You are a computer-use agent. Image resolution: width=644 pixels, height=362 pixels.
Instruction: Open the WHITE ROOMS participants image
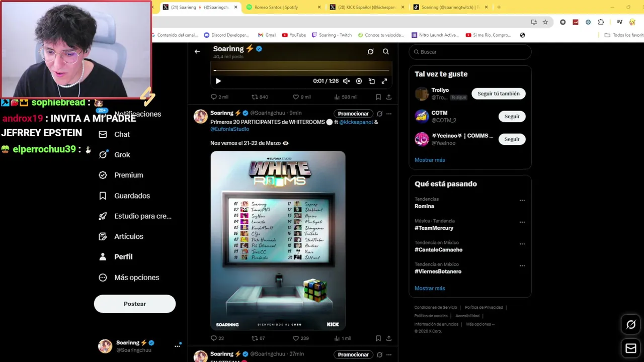[x=278, y=240]
